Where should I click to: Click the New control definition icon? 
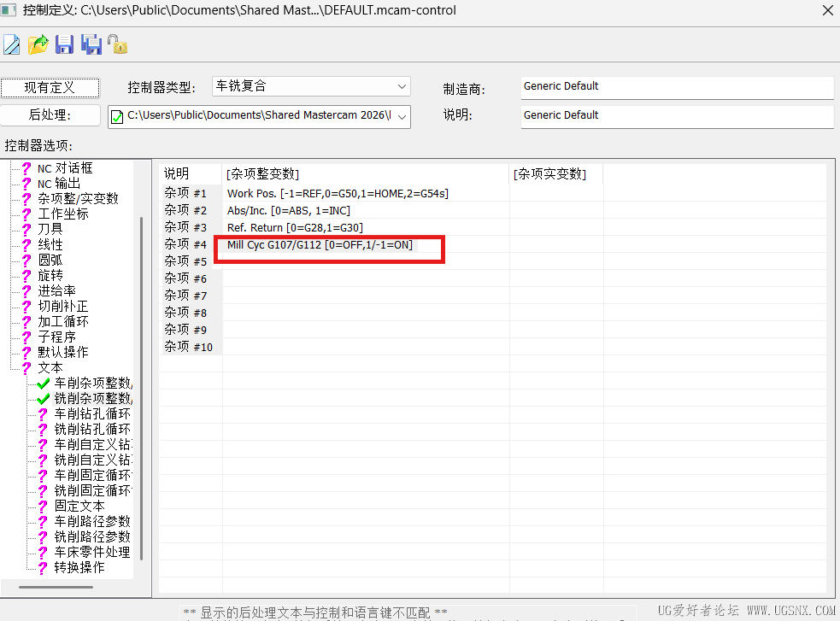coord(11,44)
